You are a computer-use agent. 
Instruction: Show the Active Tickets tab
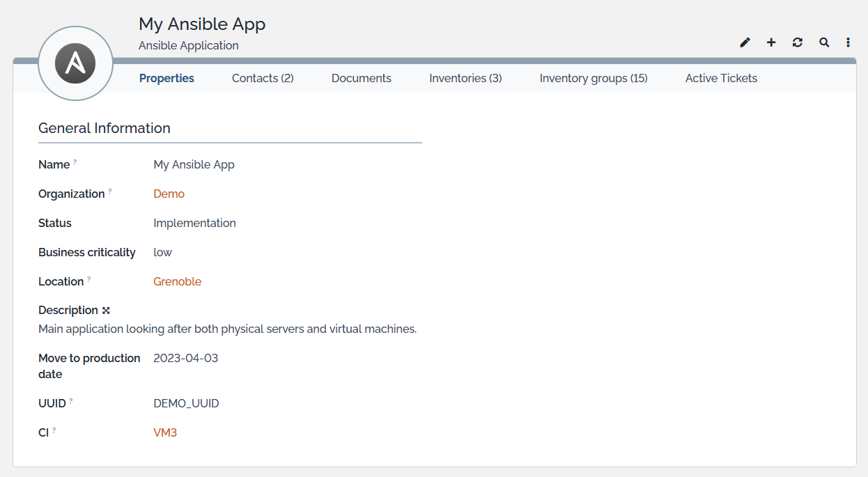(x=721, y=78)
